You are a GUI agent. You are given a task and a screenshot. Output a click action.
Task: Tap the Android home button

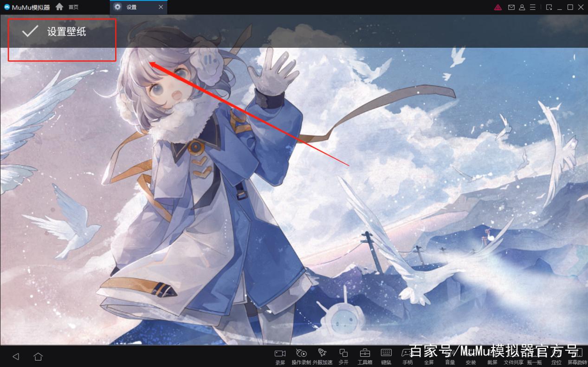38,356
